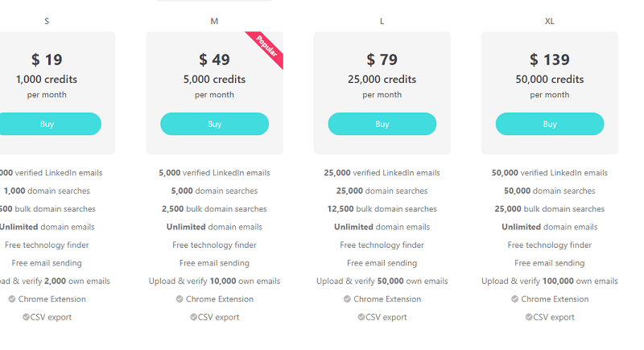644x350 pixels.
Task: Click Chrome Extension checkmark icon in XL column
Action: pyautogui.click(x=514, y=299)
